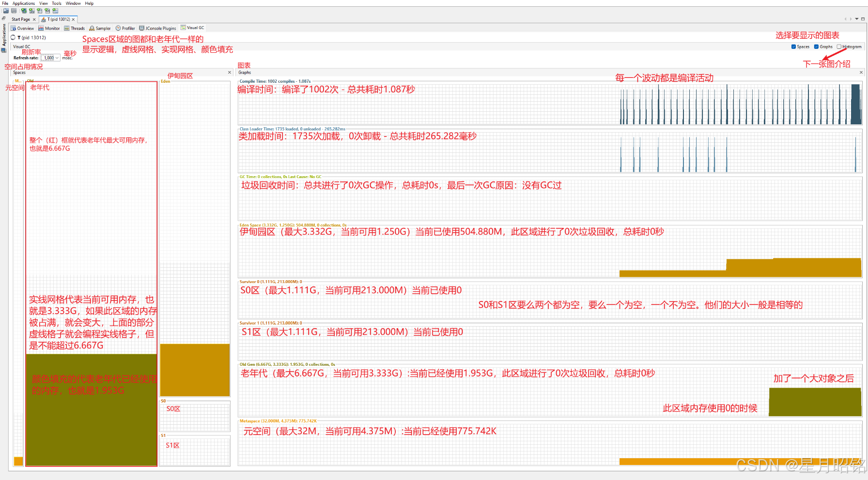Maximize the document window with the square icon
Image resolution: width=868 pixels, height=480 pixels.
tap(863, 19)
